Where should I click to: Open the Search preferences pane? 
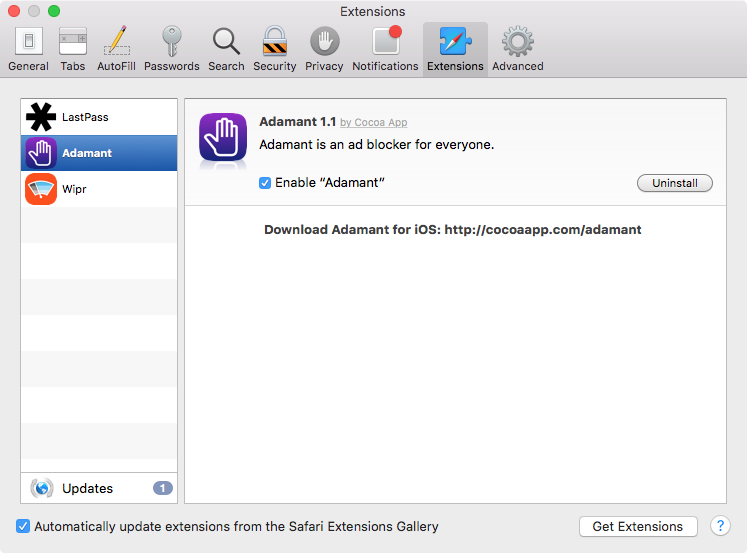[226, 49]
